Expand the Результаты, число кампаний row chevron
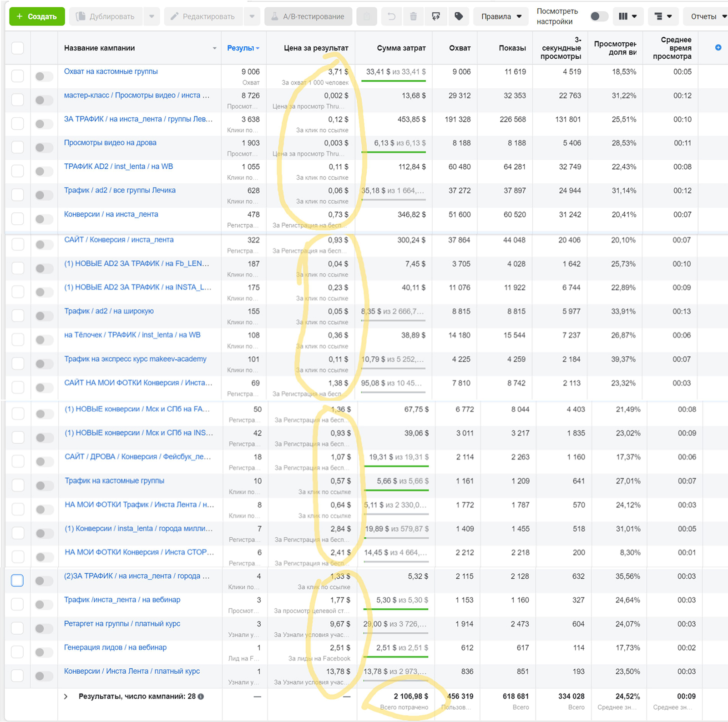Viewport: 728px width, 722px height. click(66, 697)
